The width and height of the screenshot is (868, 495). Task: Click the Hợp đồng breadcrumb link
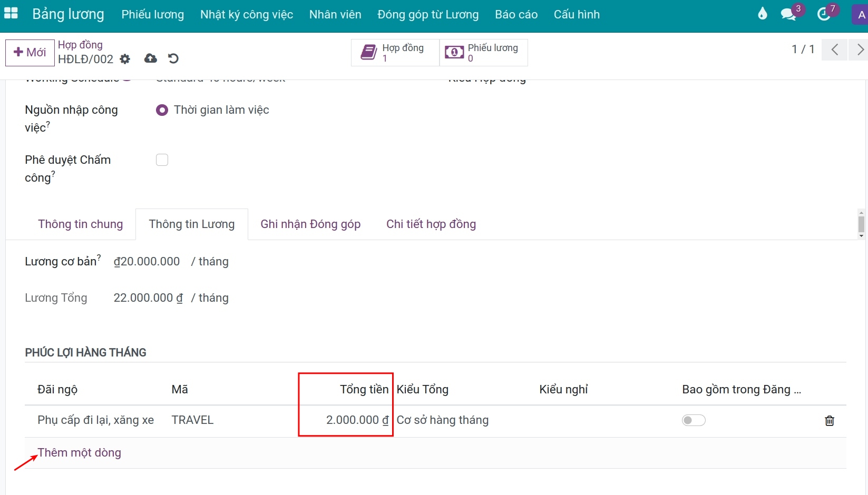80,45
